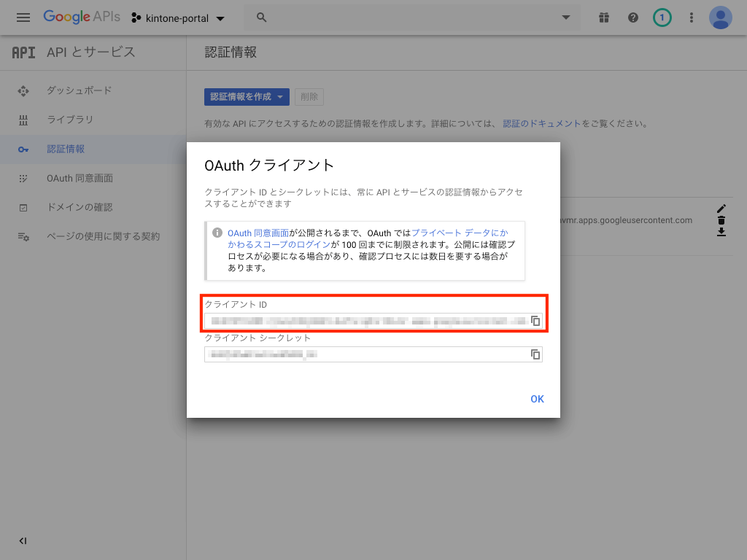Open the hamburger navigation menu
Viewport: 747px width, 560px height.
[23, 17]
